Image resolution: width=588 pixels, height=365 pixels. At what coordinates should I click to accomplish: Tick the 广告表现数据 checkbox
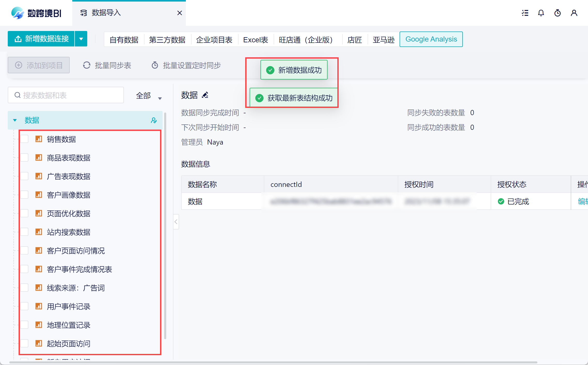pos(25,176)
